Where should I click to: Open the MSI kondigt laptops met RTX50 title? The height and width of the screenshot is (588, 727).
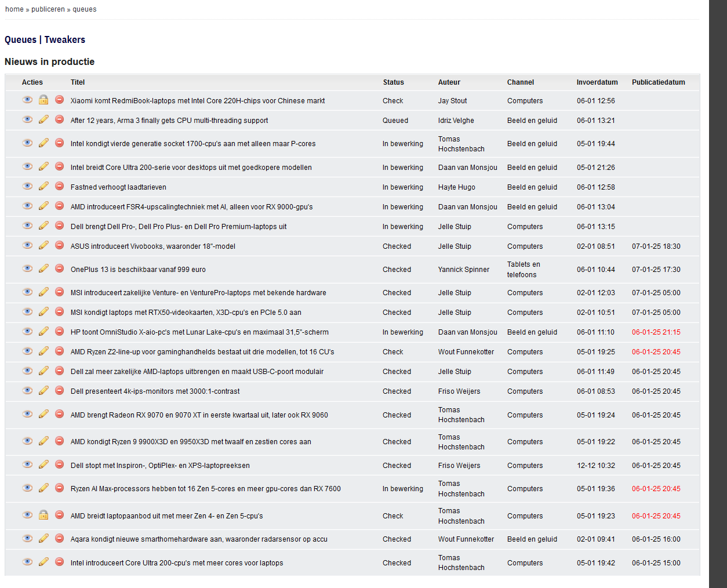click(186, 313)
